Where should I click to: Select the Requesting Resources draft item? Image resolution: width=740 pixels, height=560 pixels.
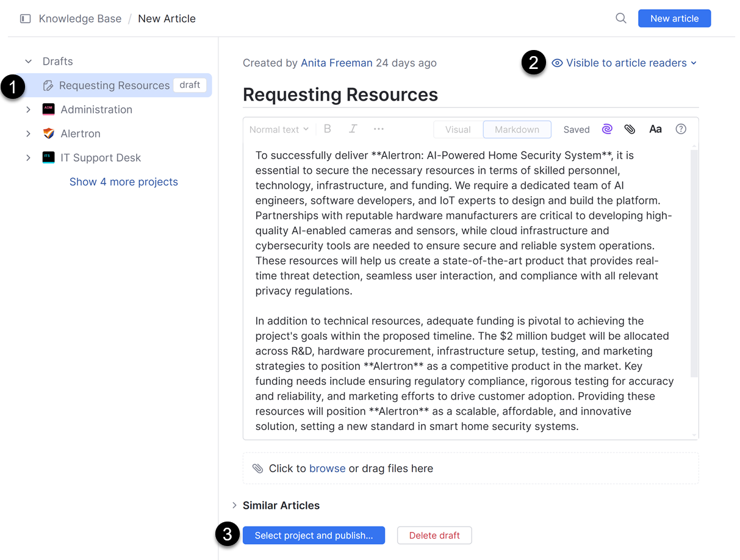point(114,85)
